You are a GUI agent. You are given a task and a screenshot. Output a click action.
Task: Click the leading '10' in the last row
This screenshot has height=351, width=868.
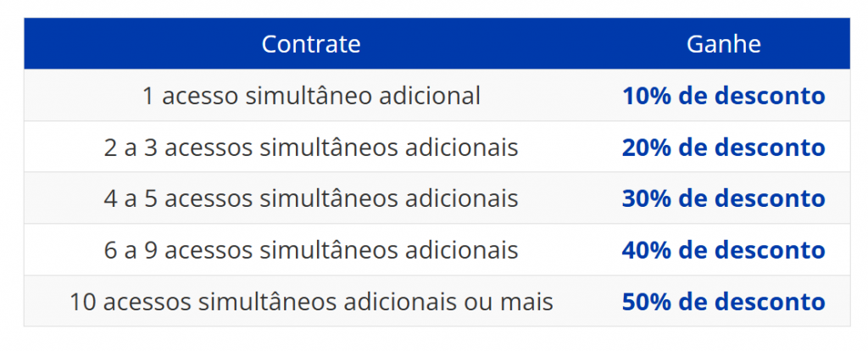pyautogui.click(x=83, y=302)
